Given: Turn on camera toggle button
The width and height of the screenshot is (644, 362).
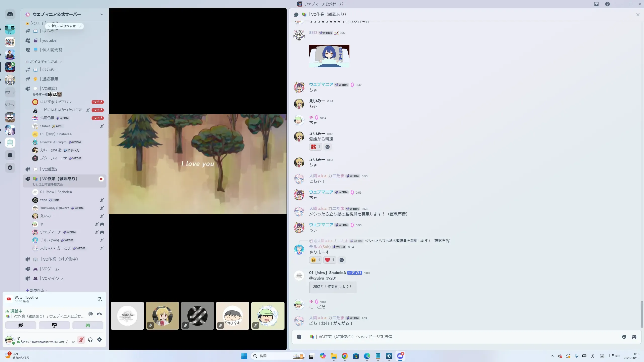Looking at the screenshot, I should [x=21, y=325].
